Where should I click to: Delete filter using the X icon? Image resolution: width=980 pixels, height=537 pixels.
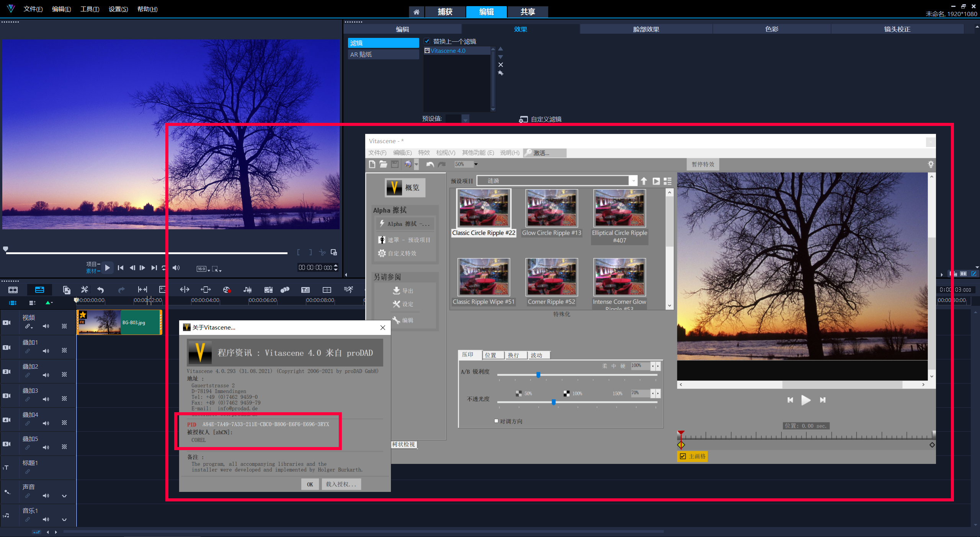(x=500, y=65)
